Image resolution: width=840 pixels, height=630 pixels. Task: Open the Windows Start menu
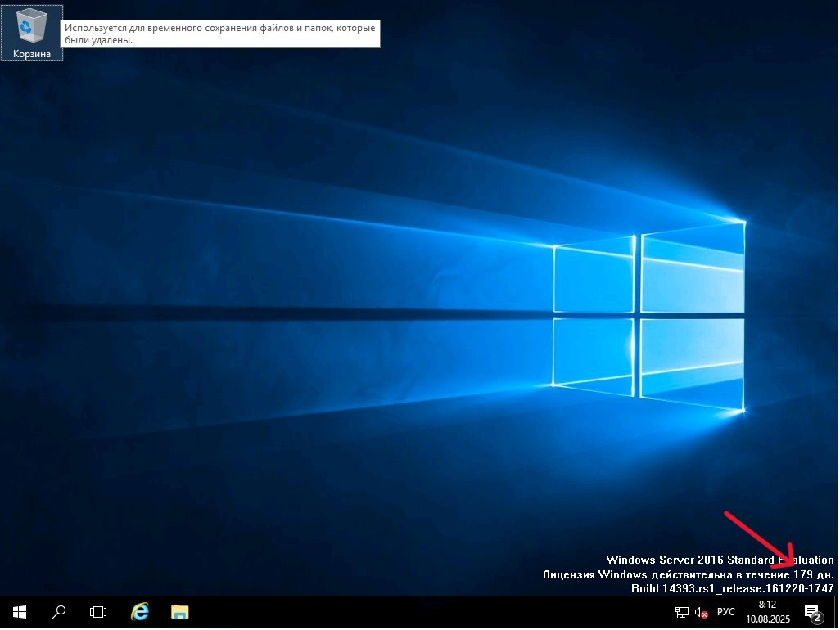20,612
